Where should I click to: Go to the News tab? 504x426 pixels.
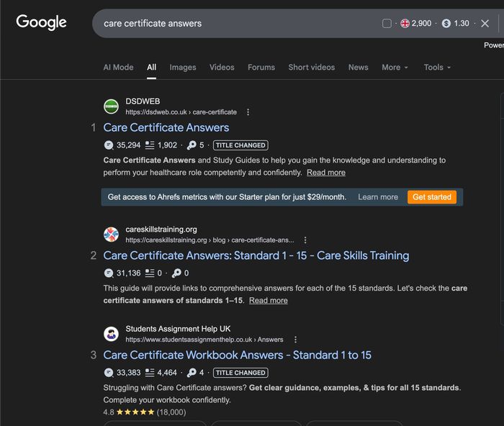(358, 68)
